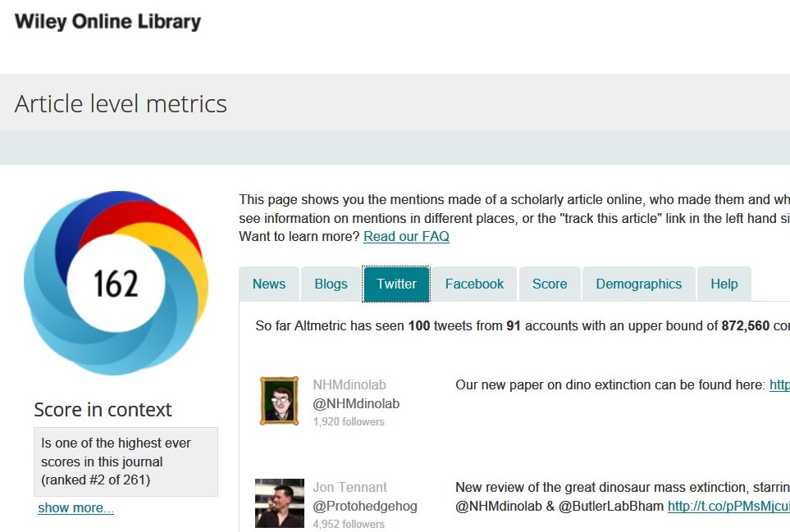Open the t.co link in Jon Tennant's tweet
The height and width of the screenshot is (532, 790).
pos(728,506)
